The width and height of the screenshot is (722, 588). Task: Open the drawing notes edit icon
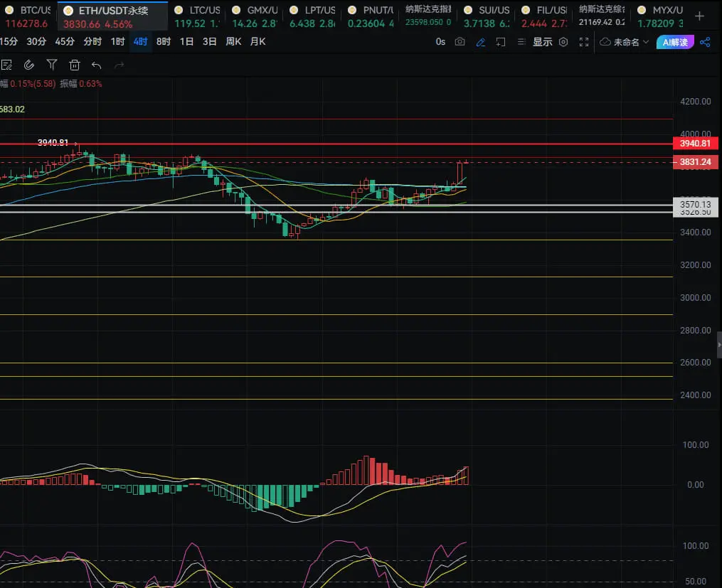(x=6, y=65)
